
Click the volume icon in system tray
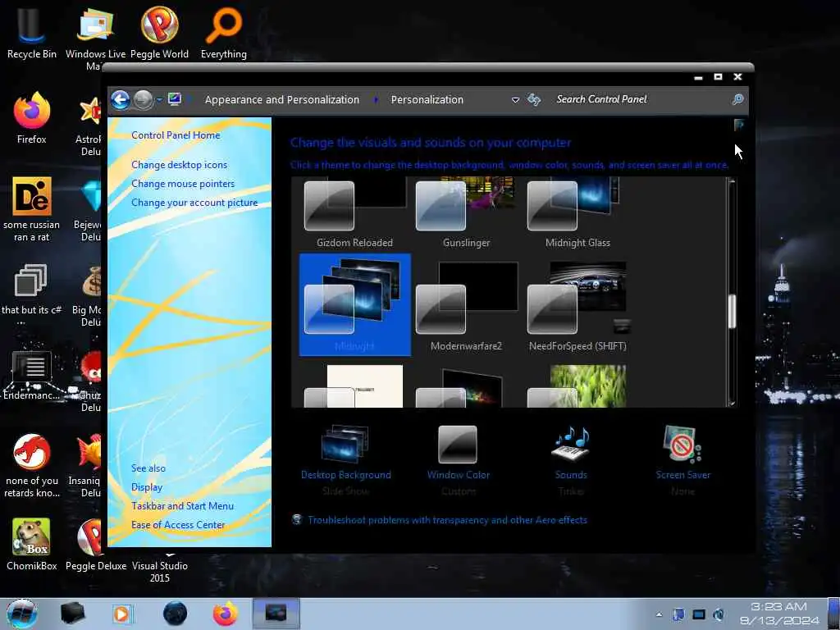[719, 614]
